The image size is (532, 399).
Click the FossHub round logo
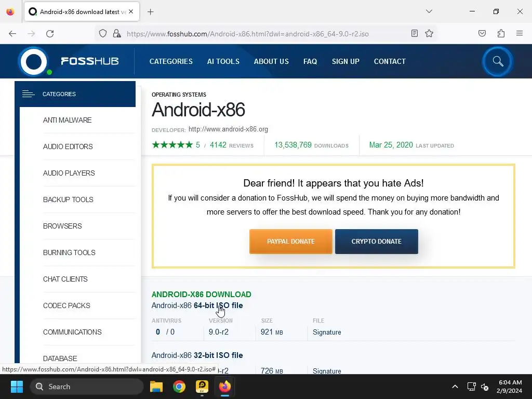[34, 62]
